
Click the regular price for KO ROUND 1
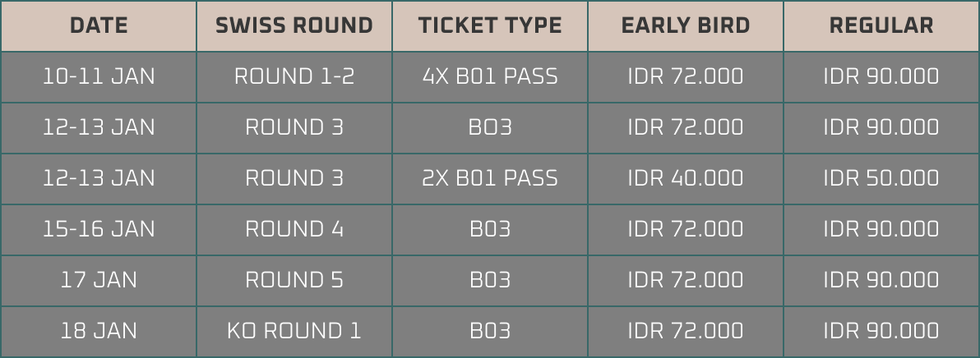click(881, 331)
